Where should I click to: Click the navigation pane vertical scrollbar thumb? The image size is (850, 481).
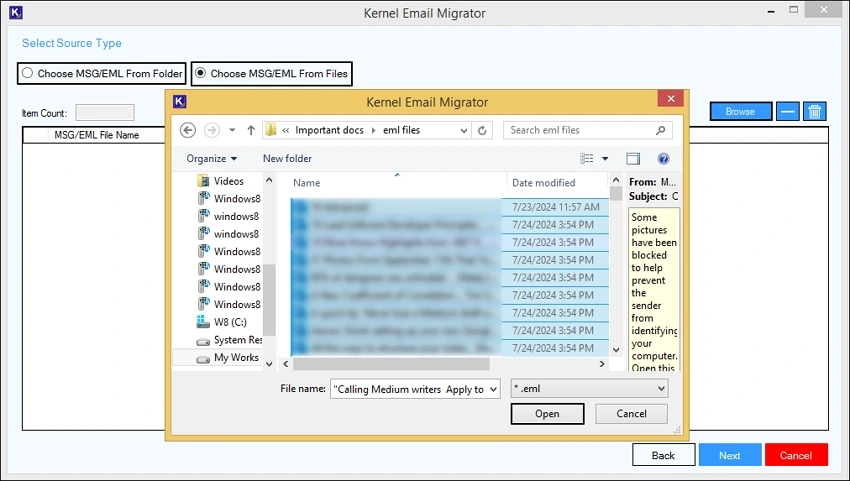click(x=269, y=299)
